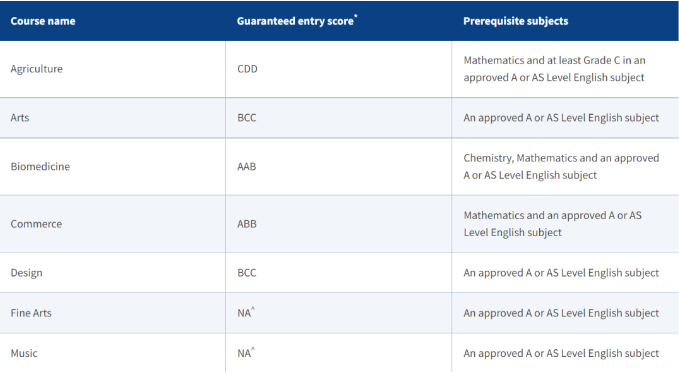Click the Arts BCC entry score

click(x=247, y=118)
